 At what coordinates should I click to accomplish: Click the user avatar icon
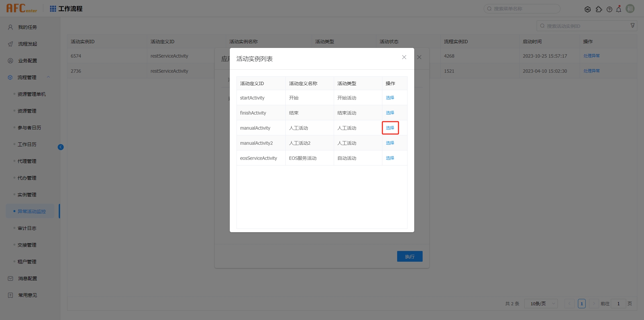[630, 9]
